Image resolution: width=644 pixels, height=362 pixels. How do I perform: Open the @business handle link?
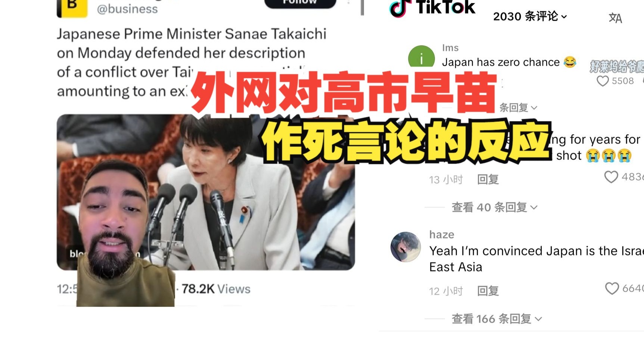tap(127, 9)
